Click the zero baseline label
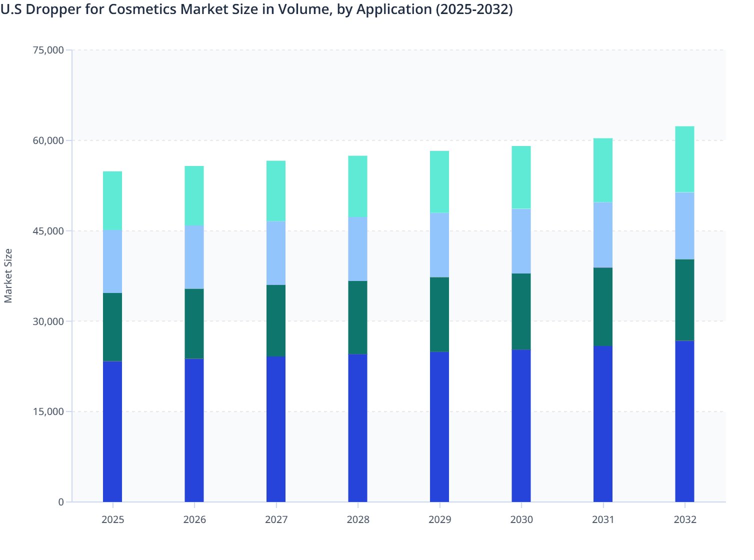Image resolution: width=754 pixels, height=560 pixels. 62,501
